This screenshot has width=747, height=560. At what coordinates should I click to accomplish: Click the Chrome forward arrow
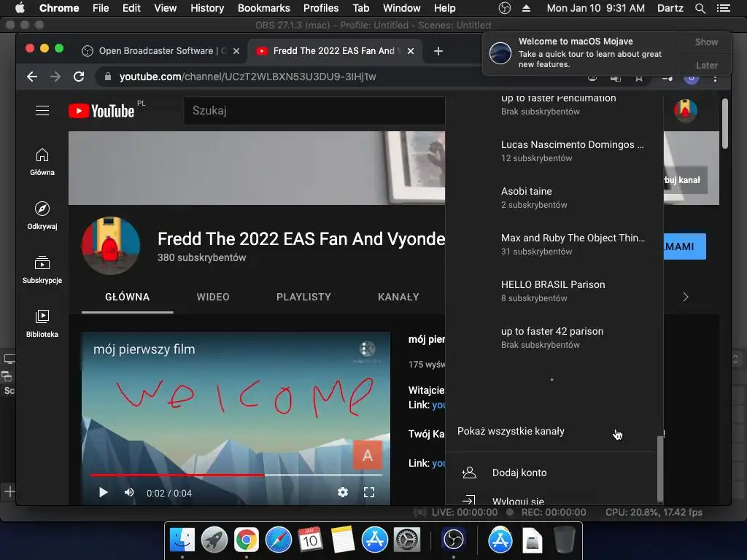(x=55, y=77)
